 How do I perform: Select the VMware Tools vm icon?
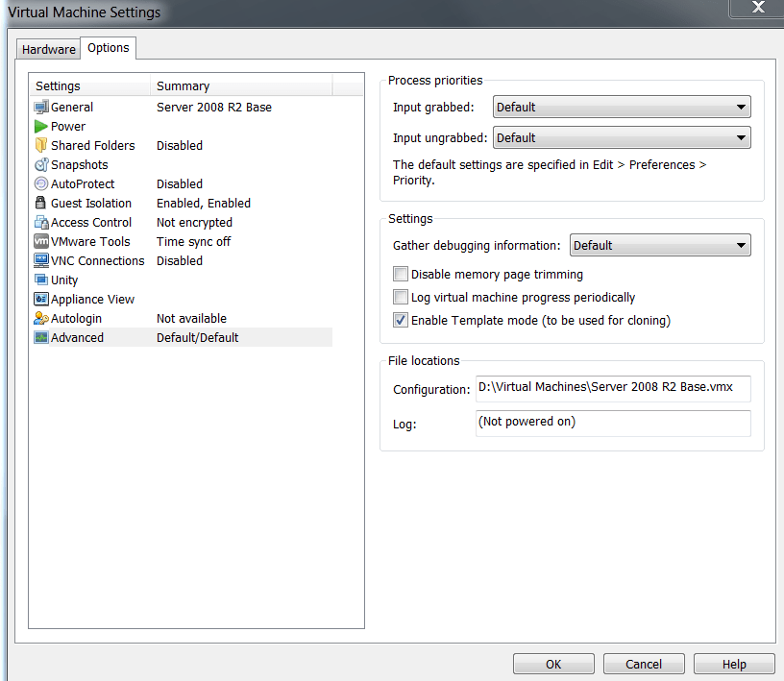41,241
